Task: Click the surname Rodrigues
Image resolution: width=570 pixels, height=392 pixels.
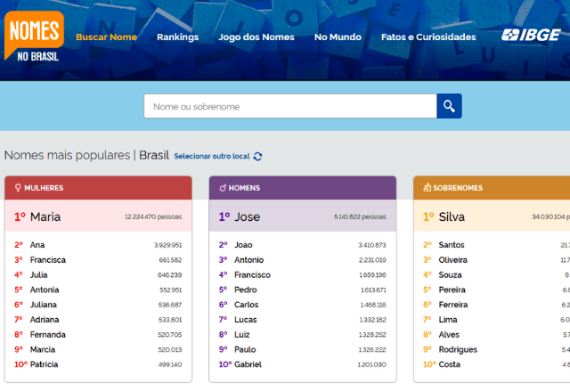Action: pos(458,349)
